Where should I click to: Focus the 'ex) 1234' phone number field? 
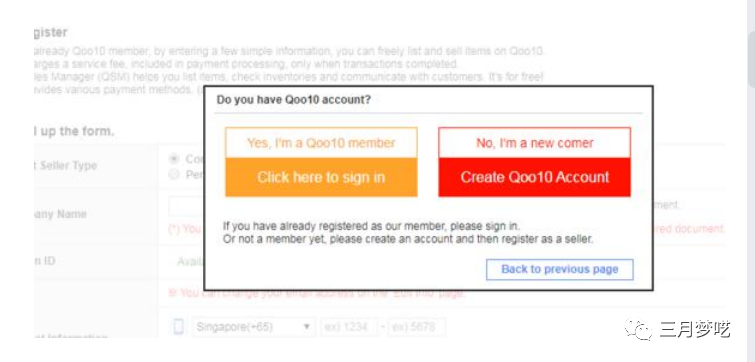point(350,327)
